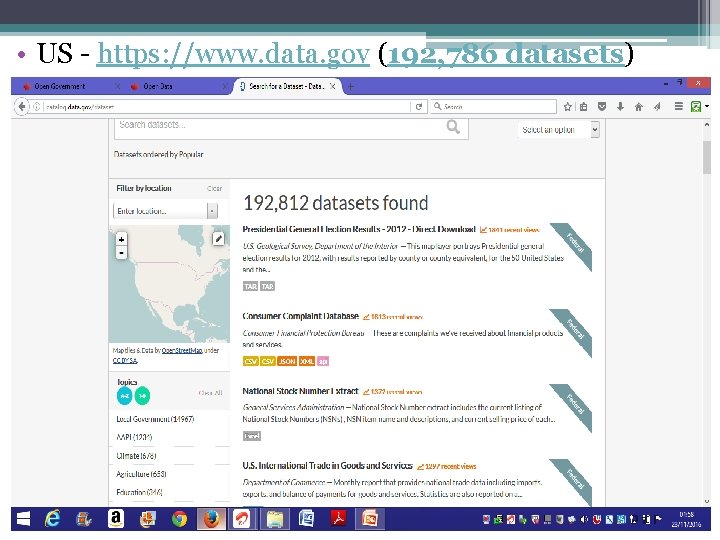The image size is (720, 540).
Task: Open the 192,786 datasets link in slide title
Action: click(x=506, y=54)
